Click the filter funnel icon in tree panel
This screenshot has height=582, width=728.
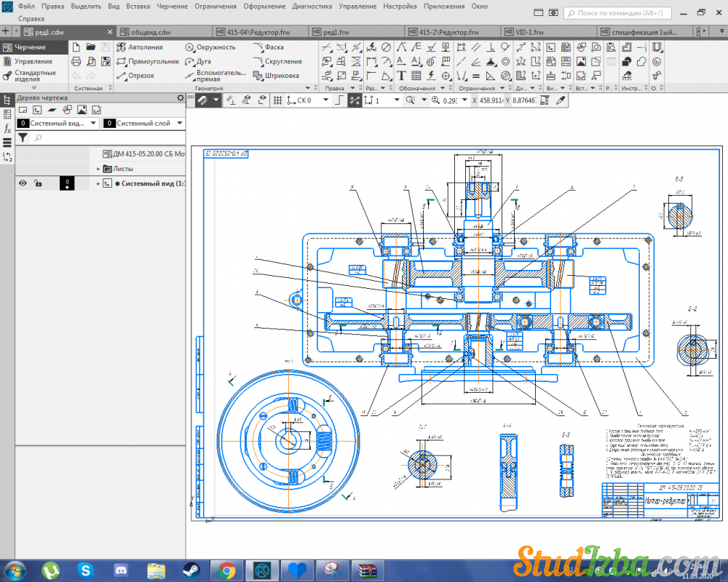coord(23,137)
